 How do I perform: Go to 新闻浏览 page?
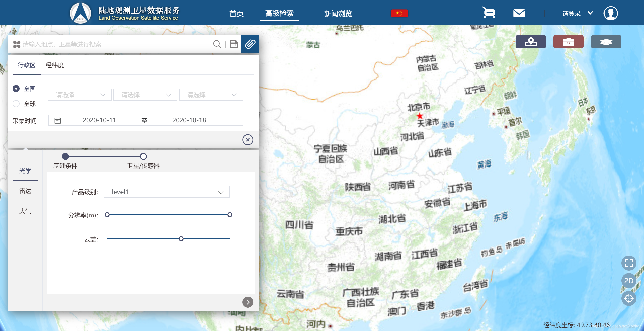click(338, 14)
